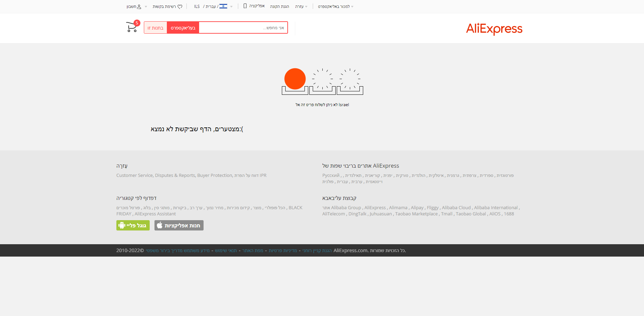This screenshot has height=316, width=644.
Task: Expand the sell on AliExpress (למכור באליאקספרס) dropdown
Action: pyautogui.click(x=335, y=7)
